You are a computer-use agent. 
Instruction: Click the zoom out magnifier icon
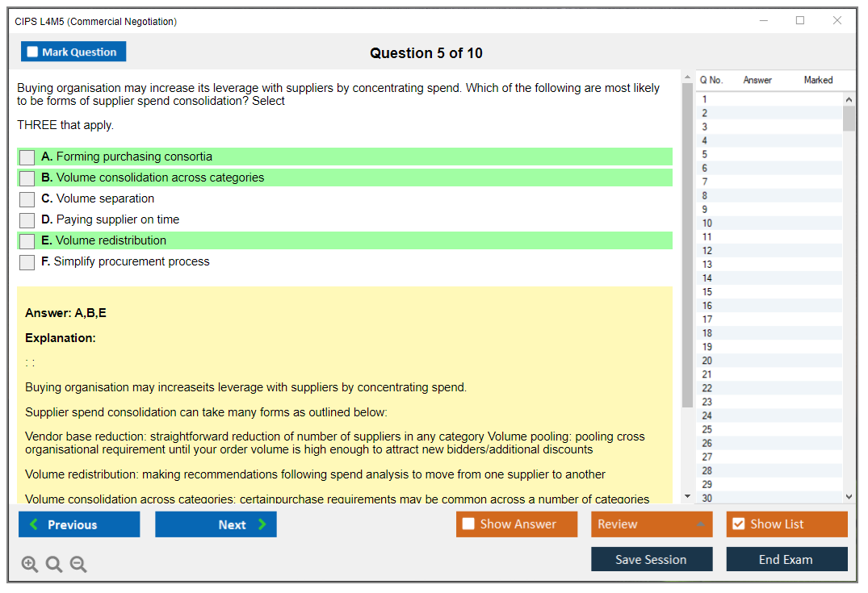click(x=78, y=565)
